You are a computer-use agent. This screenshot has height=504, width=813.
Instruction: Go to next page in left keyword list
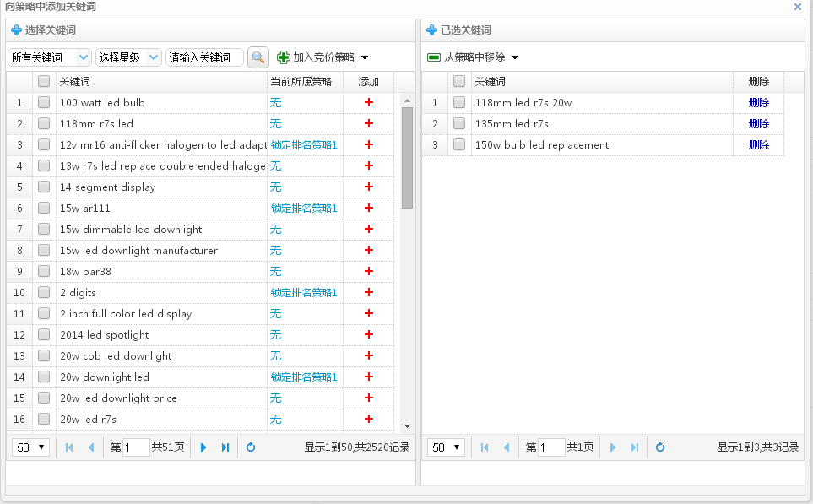pos(203,447)
